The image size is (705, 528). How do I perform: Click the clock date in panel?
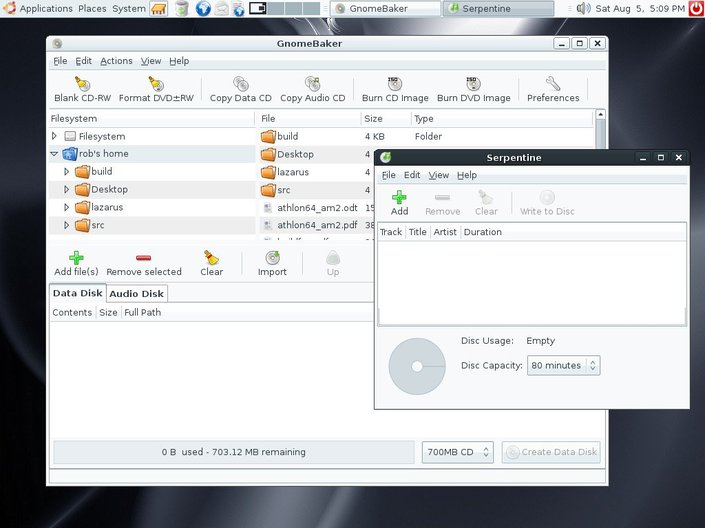coord(640,9)
